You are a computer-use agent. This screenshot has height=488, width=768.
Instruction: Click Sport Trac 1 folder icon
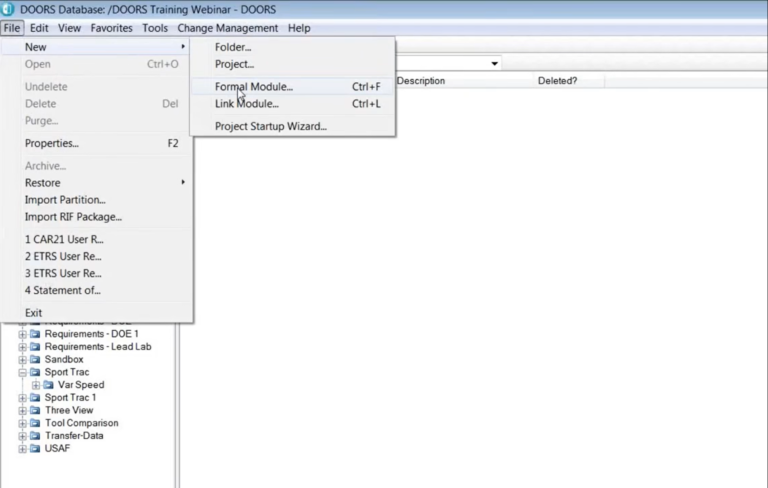pos(35,397)
